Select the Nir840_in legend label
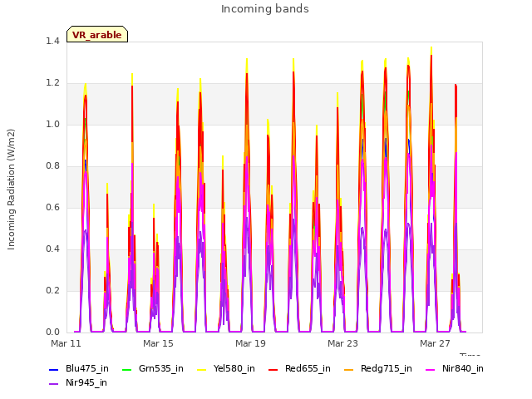Image resolution: width=532 pixels, height=399 pixels. (x=463, y=369)
